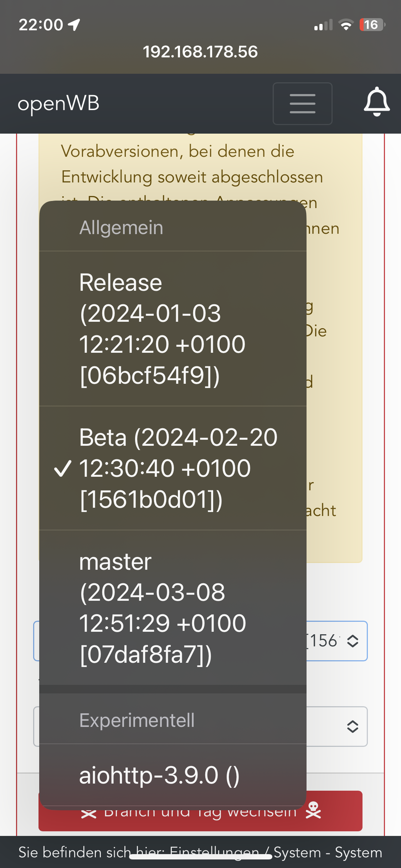
Task: Tap the home indicator bar
Action: point(200,857)
